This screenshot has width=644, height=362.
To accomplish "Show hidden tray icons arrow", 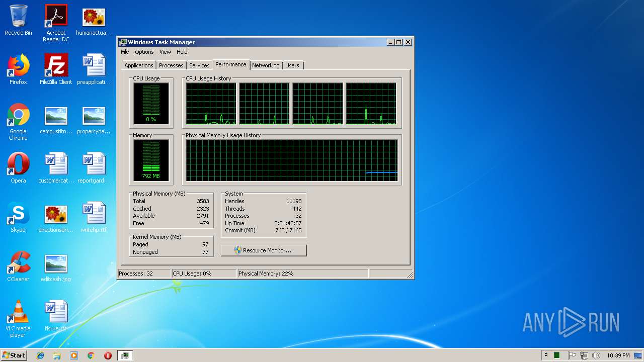I will (x=546, y=355).
